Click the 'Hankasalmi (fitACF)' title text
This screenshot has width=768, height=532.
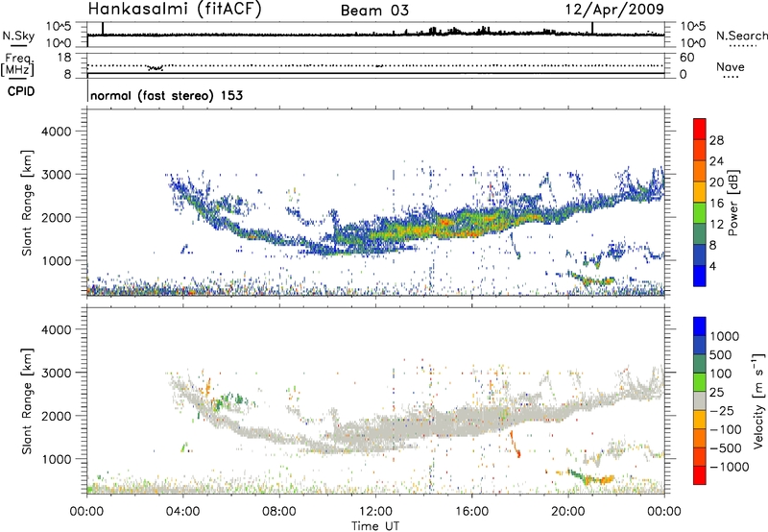tap(175, 9)
